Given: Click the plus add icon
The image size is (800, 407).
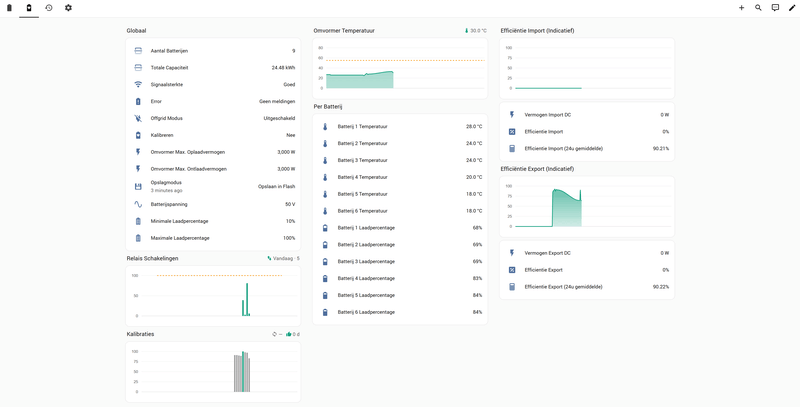Looking at the screenshot, I should tap(741, 8).
